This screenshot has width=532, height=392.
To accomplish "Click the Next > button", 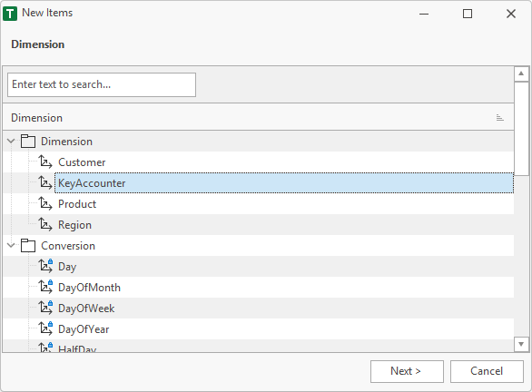I will (x=407, y=371).
